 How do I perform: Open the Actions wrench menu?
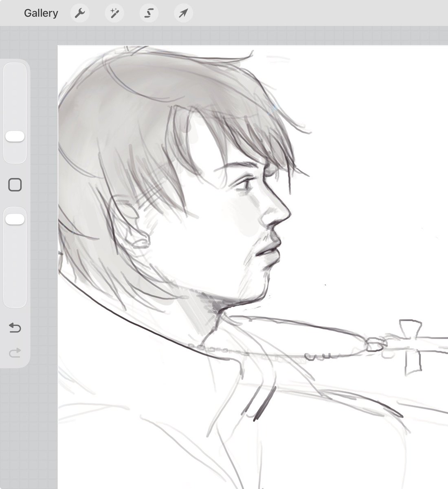[x=80, y=13]
